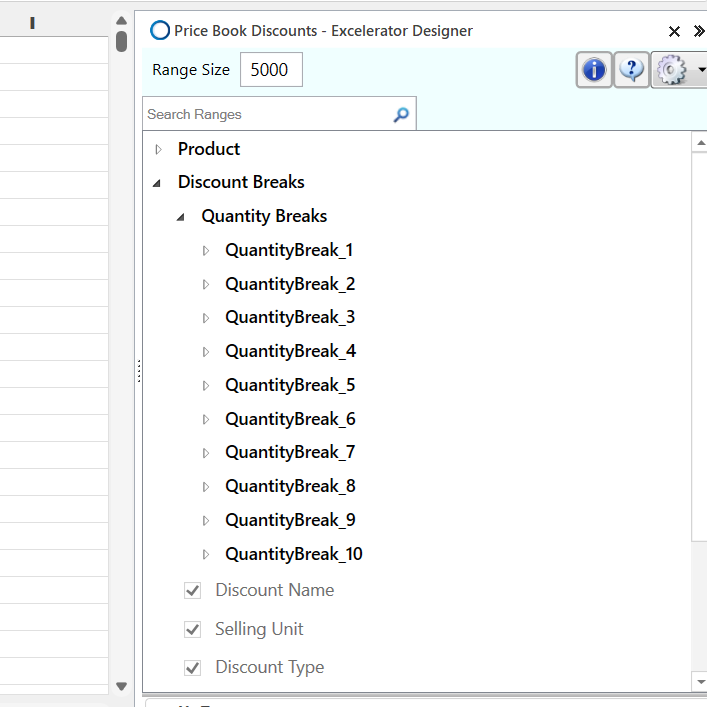This screenshot has height=707, width=707.
Task: Click the Range Size input field
Action: coord(270,70)
